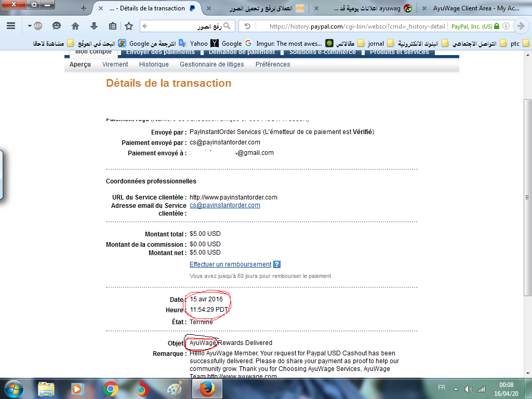Click the smiley chat toolbar icon

(x=57, y=26)
